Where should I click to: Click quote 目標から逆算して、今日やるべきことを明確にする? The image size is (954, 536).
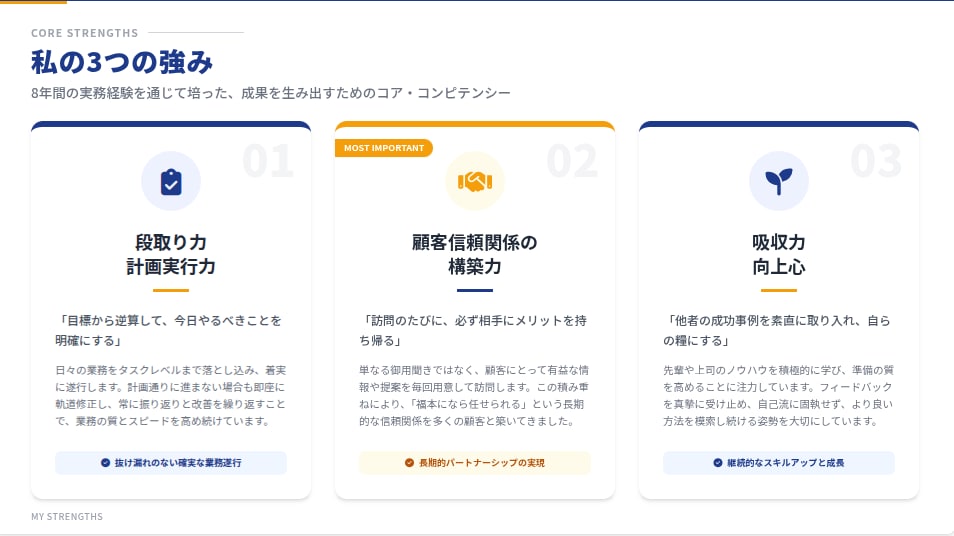click(x=169, y=330)
